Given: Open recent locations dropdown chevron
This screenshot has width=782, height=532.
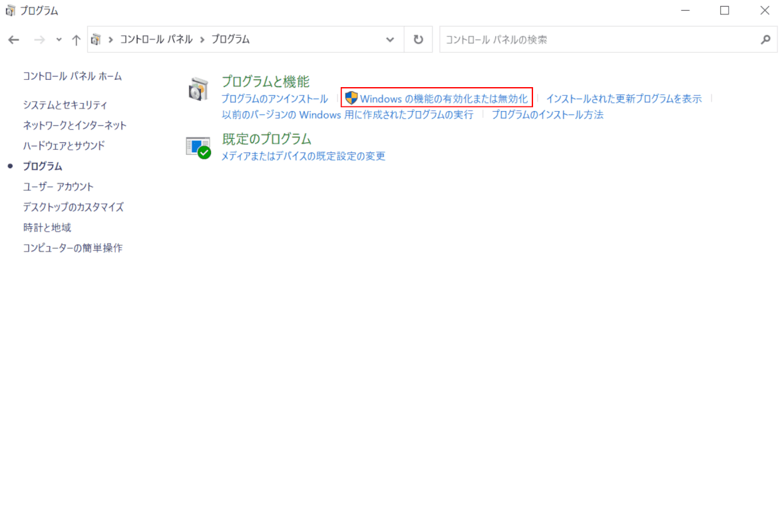Looking at the screenshot, I should [x=59, y=40].
